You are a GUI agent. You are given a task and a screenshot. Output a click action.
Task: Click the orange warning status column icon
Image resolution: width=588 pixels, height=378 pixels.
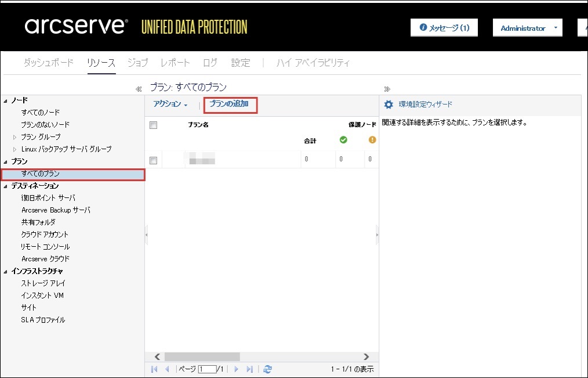(372, 139)
